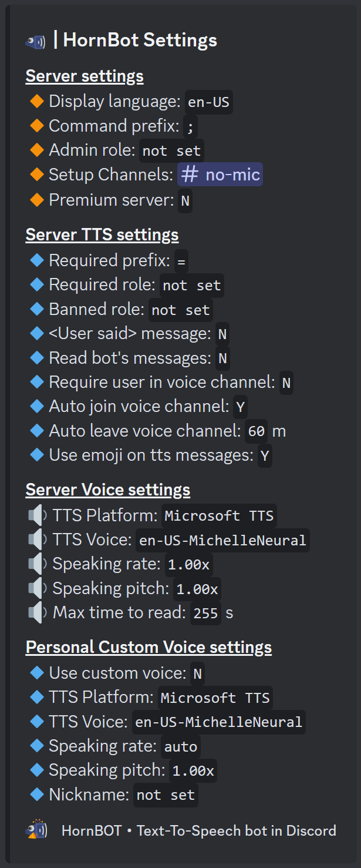The height and width of the screenshot is (868, 361).
Task: Click the HornBOT footer avatar icon
Action: [36, 830]
